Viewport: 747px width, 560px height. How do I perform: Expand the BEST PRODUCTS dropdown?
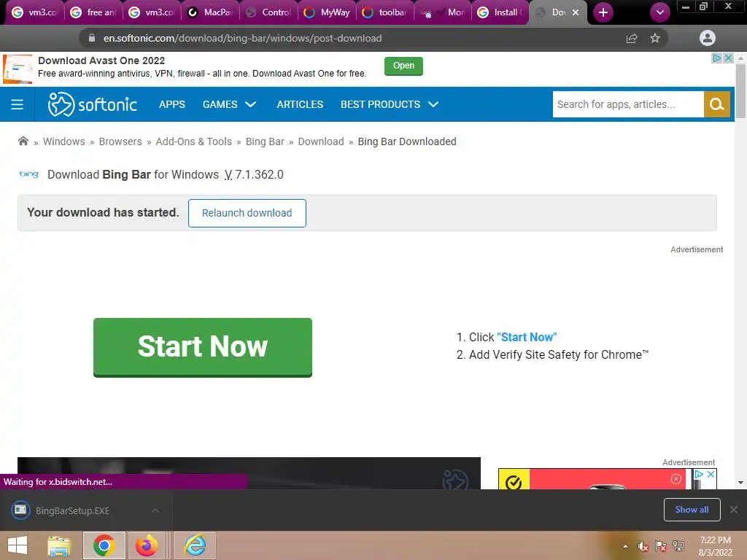pos(390,104)
